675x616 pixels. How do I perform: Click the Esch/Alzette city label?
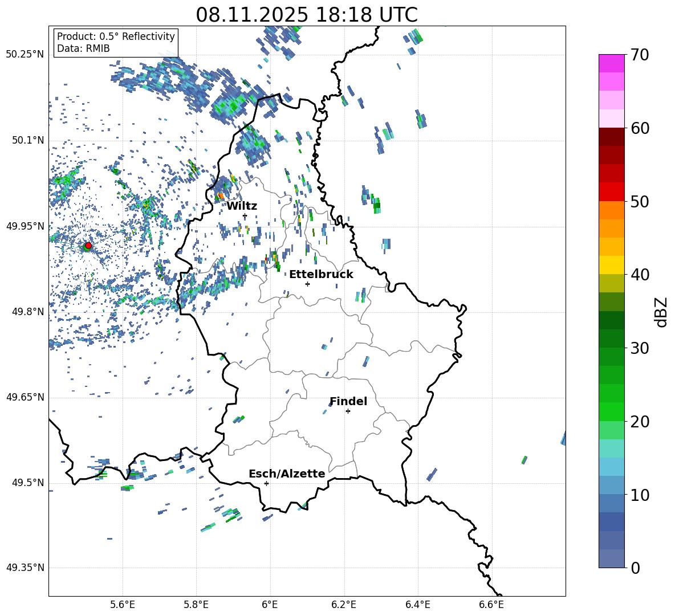[x=287, y=474]
